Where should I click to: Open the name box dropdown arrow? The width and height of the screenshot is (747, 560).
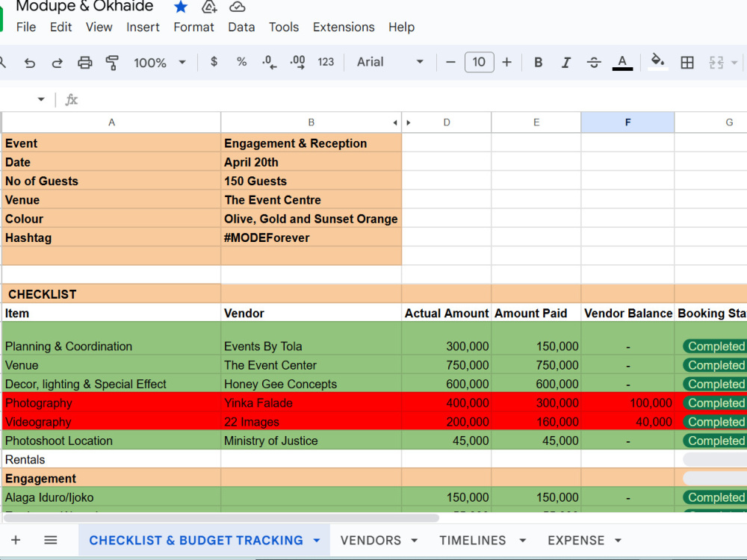coord(41,99)
